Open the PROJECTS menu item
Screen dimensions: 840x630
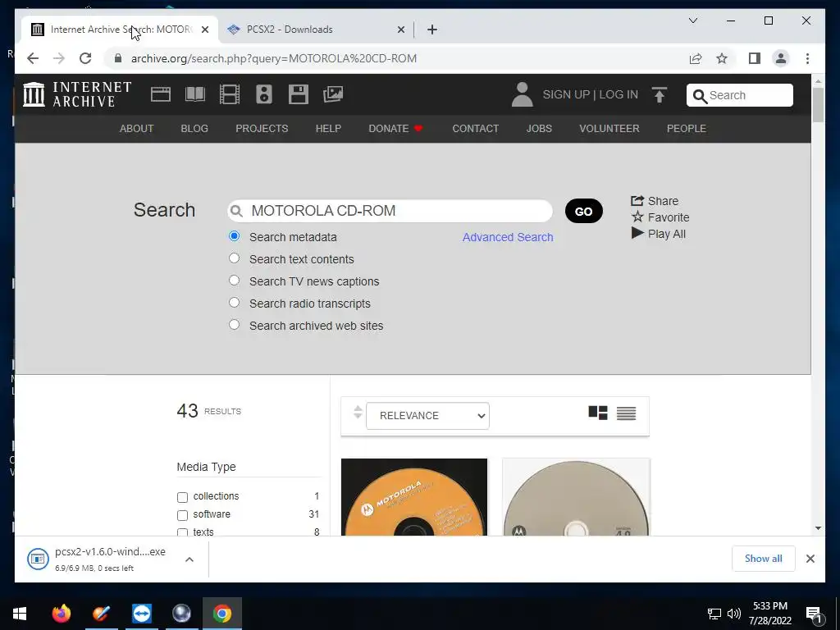[262, 129]
